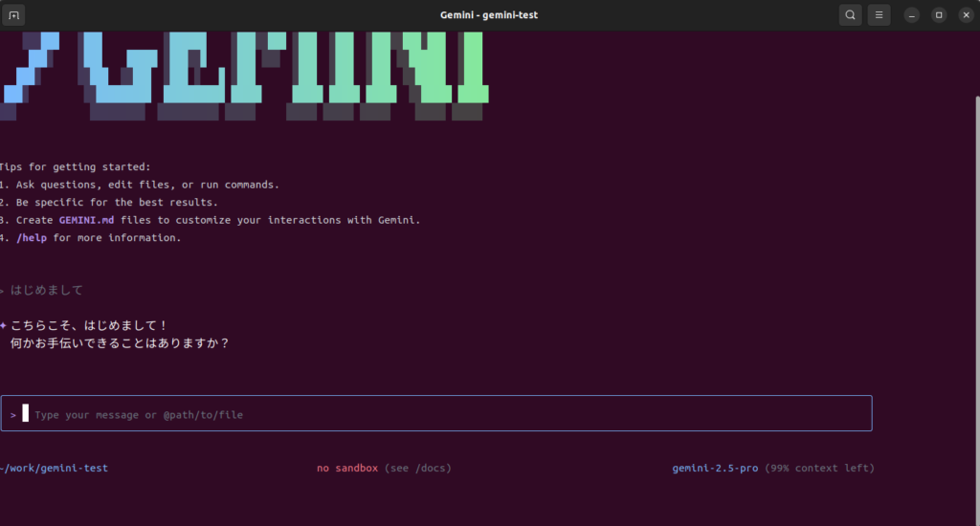Focus the 'Type your message' input box
The height and width of the screenshot is (526, 980).
coord(436,413)
